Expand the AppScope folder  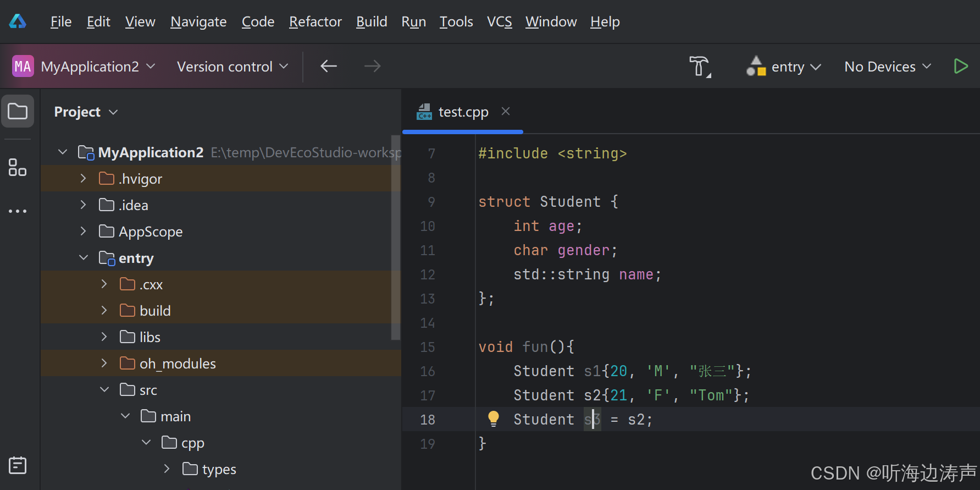click(x=84, y=231)
